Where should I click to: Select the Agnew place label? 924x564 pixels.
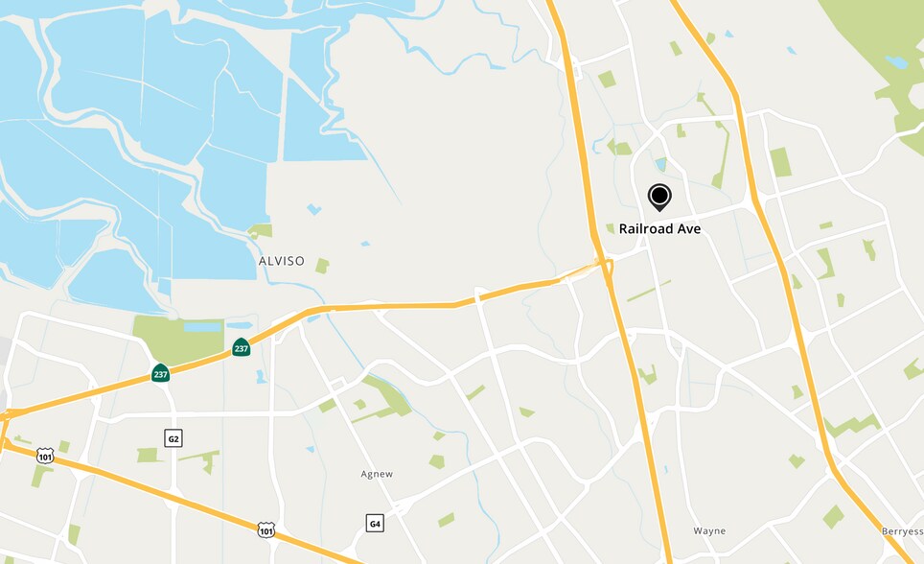click(x=377, y=475)
